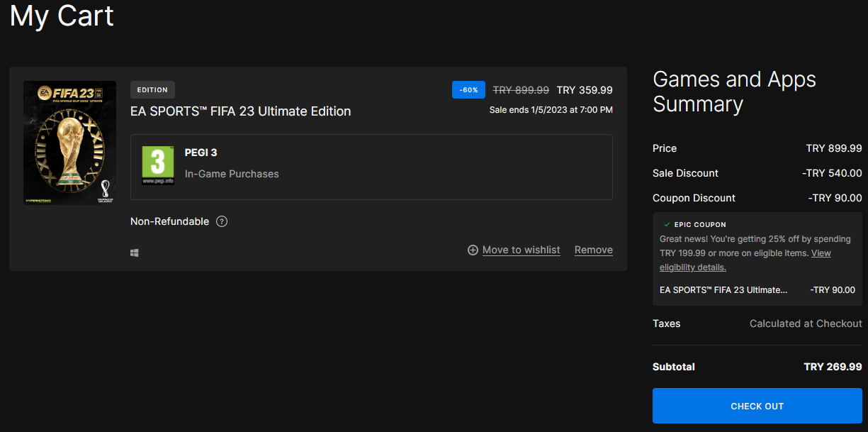Open EA SPORTS FIFA 23 Ultimate Edition title
This screenshot has width=868, height=432.
[241, 111]
